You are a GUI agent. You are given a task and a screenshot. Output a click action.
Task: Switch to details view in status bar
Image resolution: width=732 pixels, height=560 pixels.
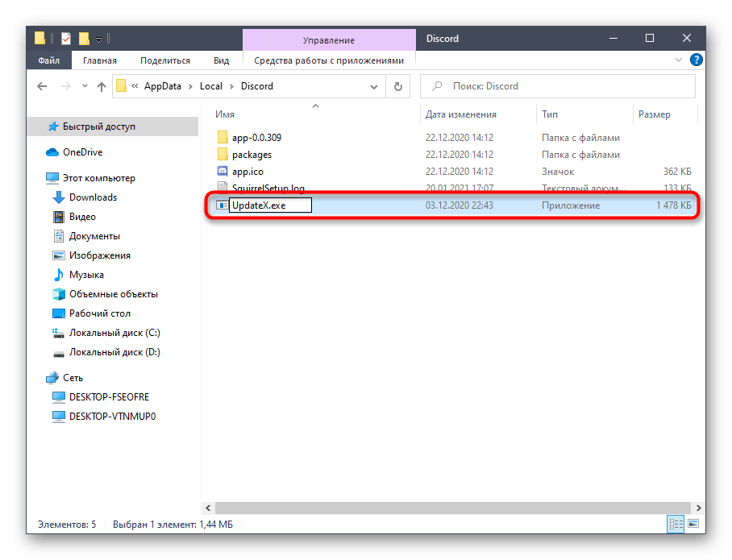pyautogui.click(x=676, y=525)
